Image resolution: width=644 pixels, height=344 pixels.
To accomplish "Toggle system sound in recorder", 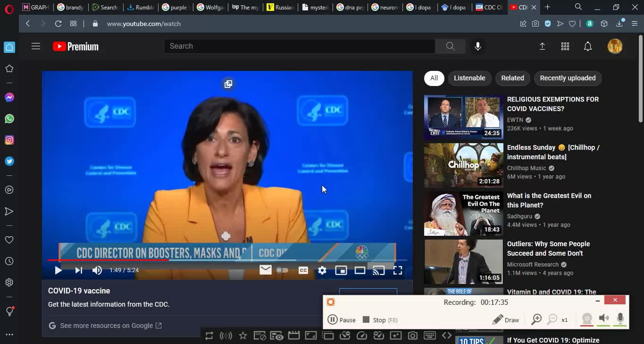I will tap(604, 319).
